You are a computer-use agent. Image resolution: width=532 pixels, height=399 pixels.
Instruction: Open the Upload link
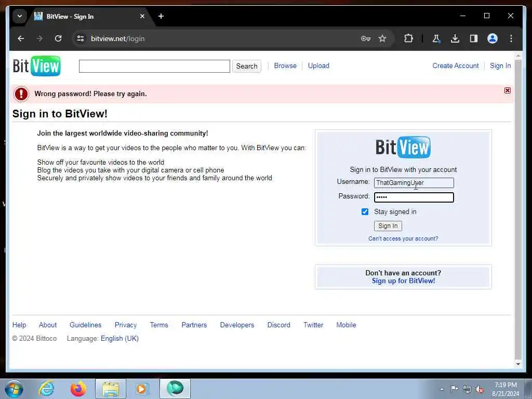click(x=318, y=66)
